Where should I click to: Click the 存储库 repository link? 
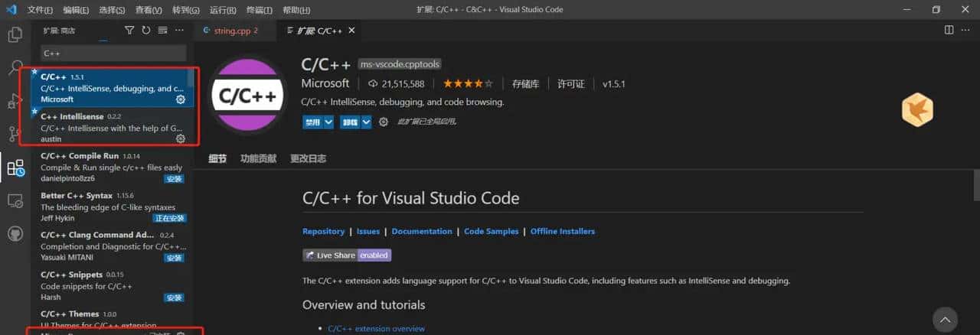click(526, 83)
